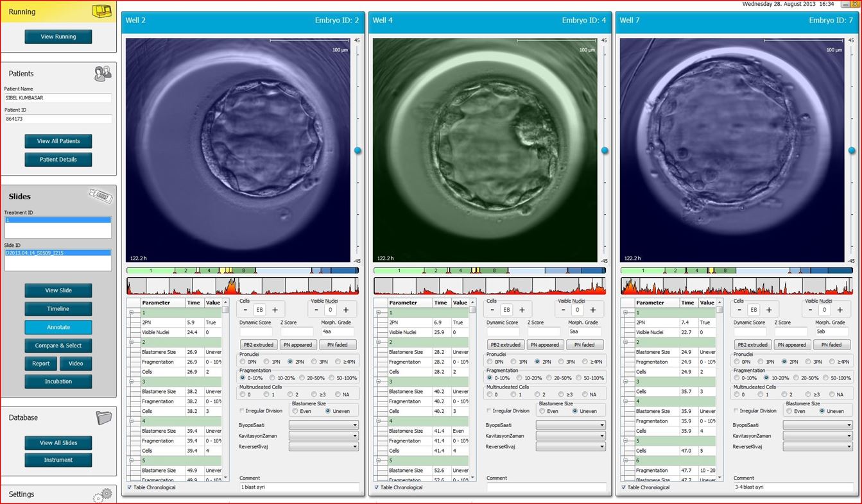862x504 pixels.
Task: Click the Patients people icon
Action: click(103, 74)
